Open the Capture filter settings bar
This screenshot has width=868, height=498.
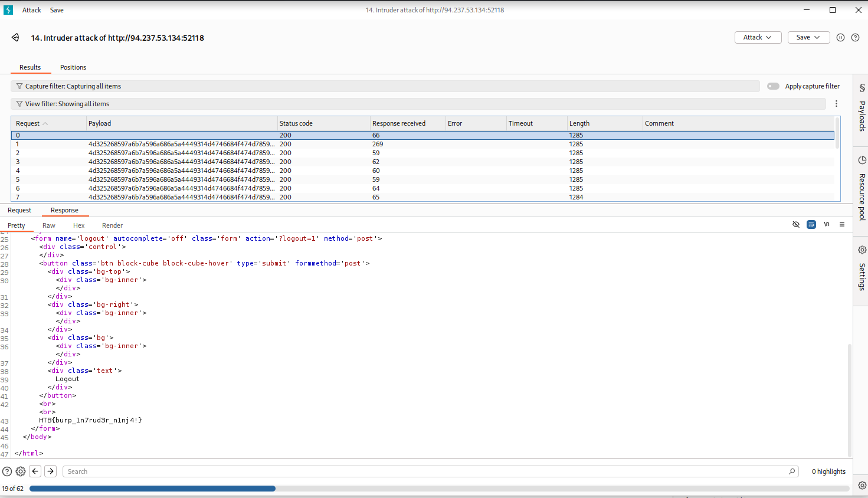385,86
